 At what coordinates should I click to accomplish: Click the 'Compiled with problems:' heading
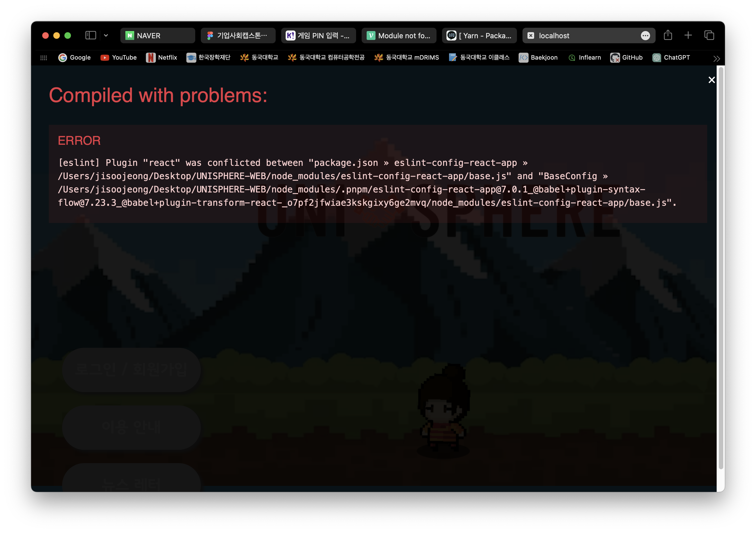tap(158, 96)
